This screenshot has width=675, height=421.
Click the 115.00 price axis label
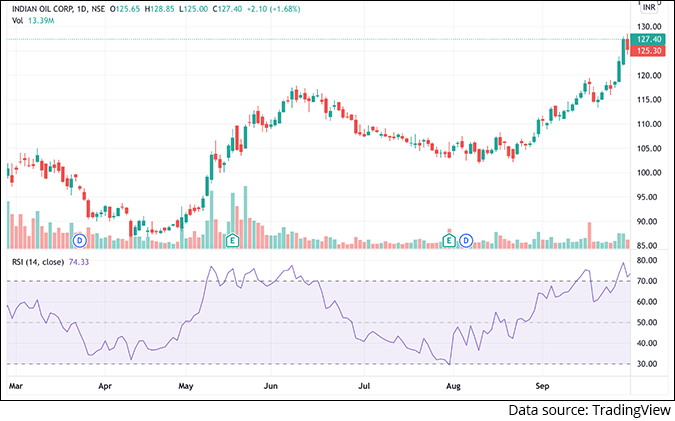coord(649,99)
